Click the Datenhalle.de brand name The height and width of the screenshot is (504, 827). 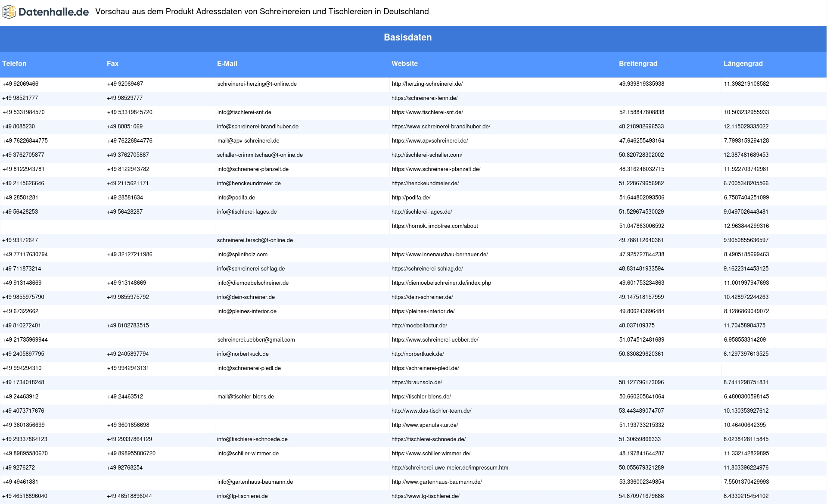53,12
